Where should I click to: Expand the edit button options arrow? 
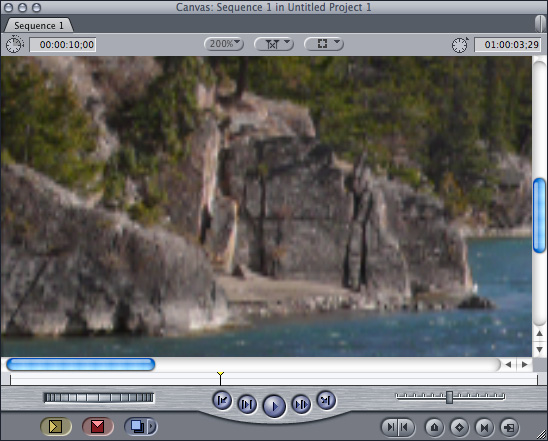pyautogui.click(x=152, y=426)
